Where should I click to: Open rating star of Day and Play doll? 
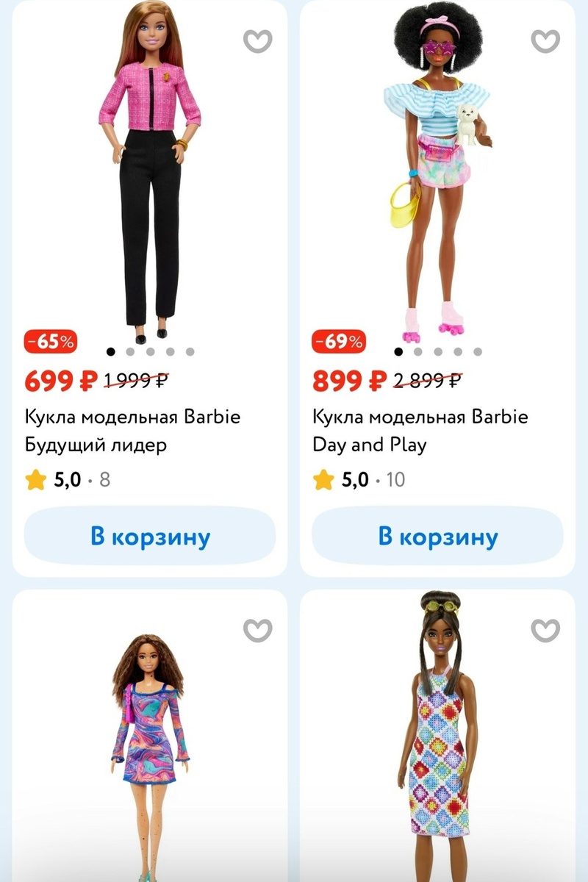point(323,480)
